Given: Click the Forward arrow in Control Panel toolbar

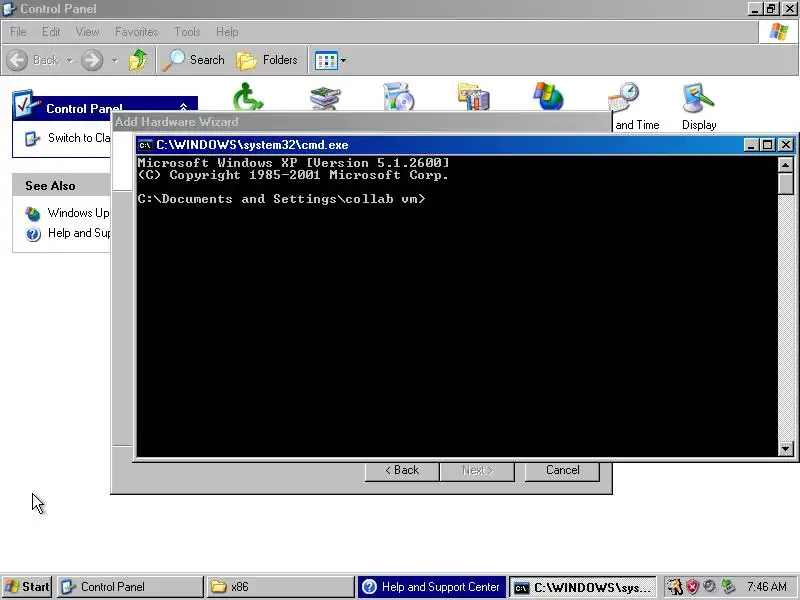Looking at the screenshot, I should click(92, 60).
